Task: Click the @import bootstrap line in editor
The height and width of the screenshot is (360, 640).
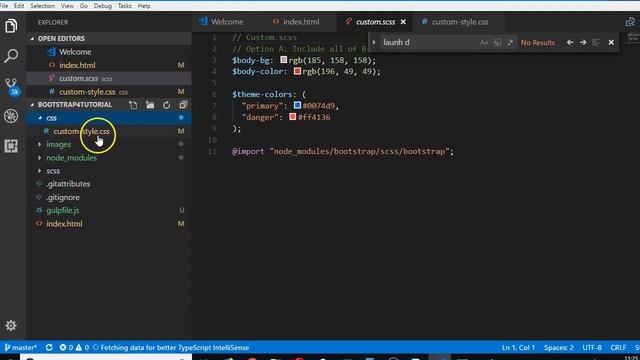Action: click(343, 151)
